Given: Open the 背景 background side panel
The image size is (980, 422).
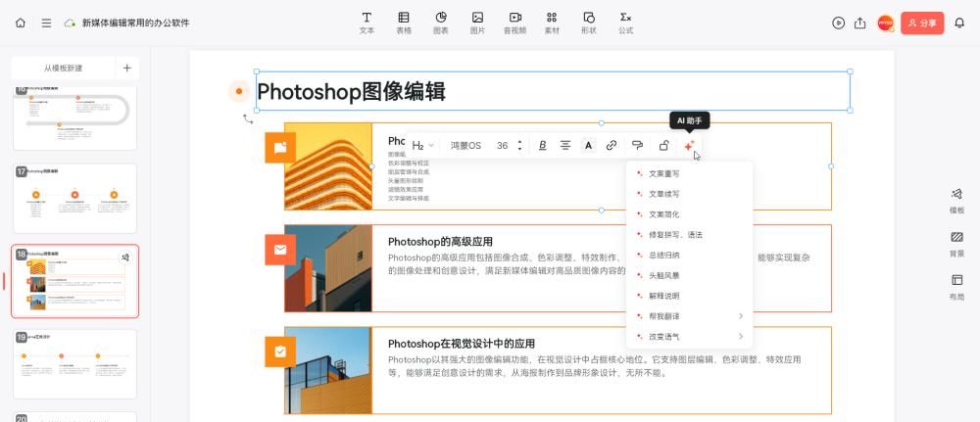Looking at the screenshot, I should [x=956, y=244].
